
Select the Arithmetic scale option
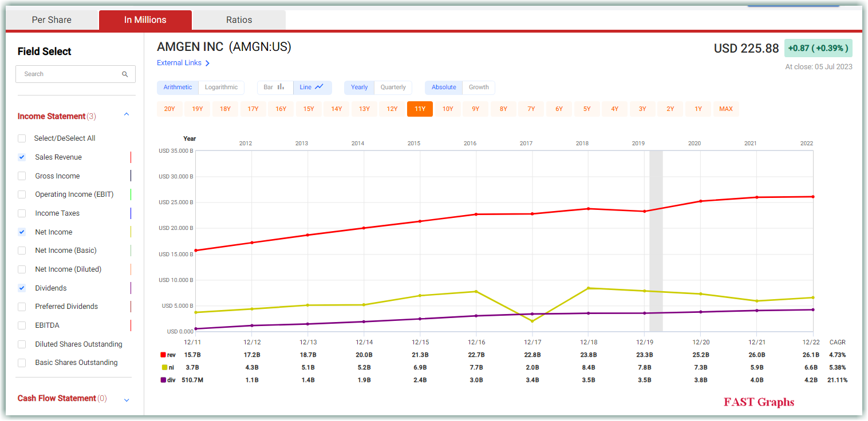[178, 88]
